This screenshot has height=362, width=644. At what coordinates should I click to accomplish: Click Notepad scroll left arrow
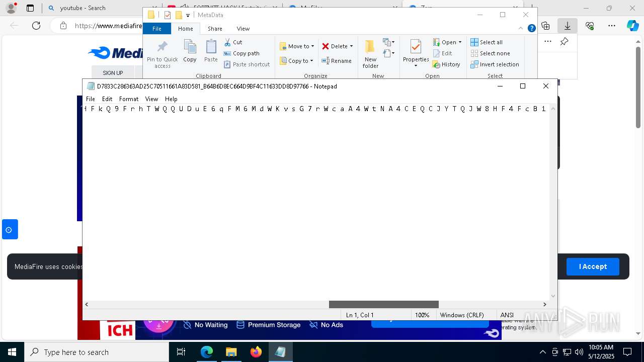[87, 304]
